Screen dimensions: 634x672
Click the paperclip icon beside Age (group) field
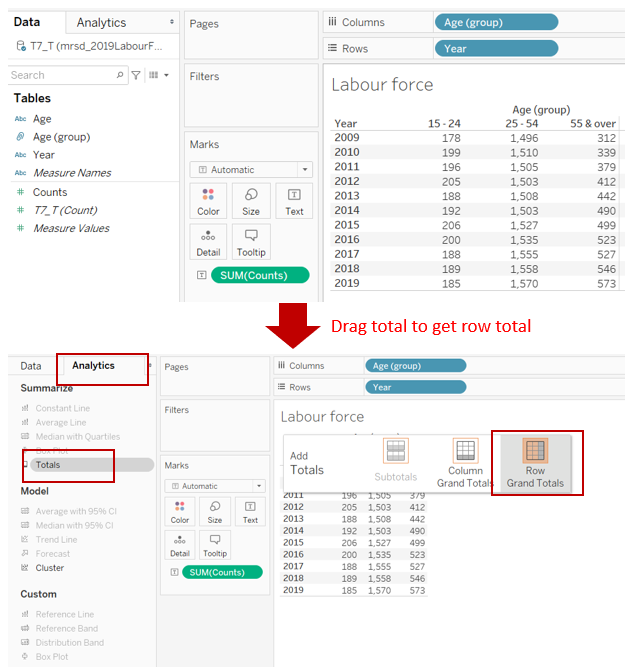point(21,137)
